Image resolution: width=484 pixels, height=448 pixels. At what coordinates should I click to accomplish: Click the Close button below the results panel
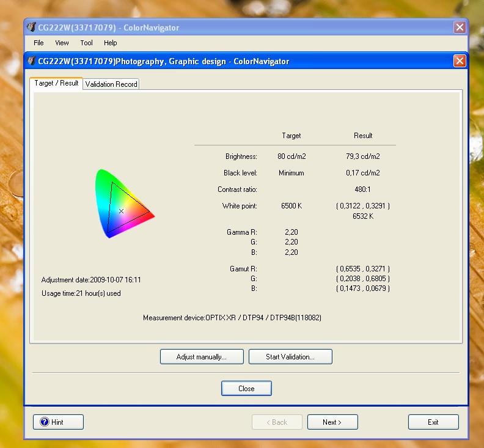246,388
